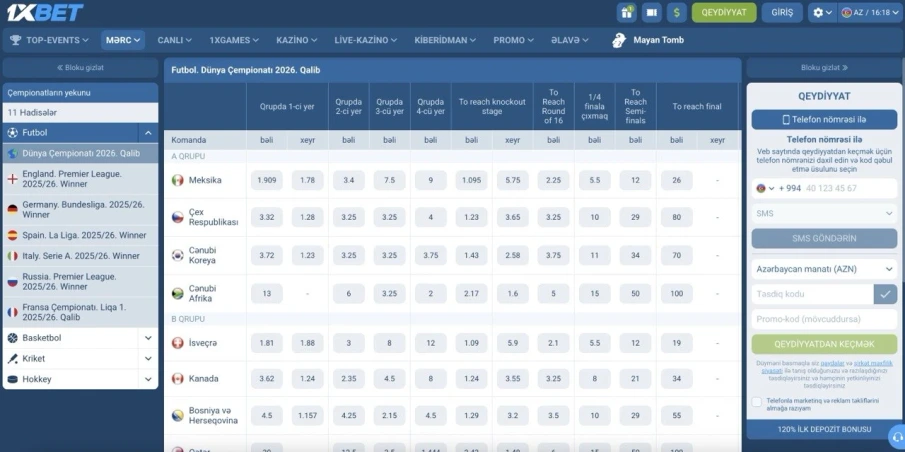Image resolution: width=905 pixels, height=452 pixels.
Task: Select Cənubi Koreya 3.72 odds
Action: [x=267, y=256]
